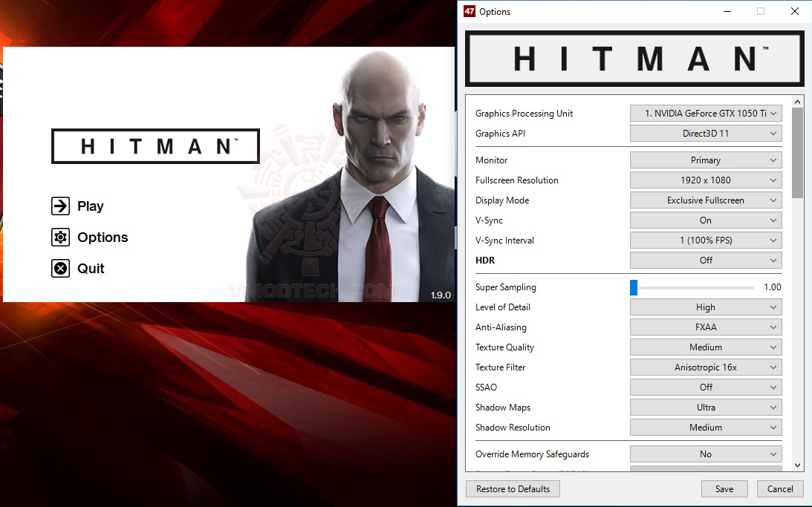Open the Display Mode dropdown
The height and width of the screenshot is (507, 812).
[x=706, y=200]
